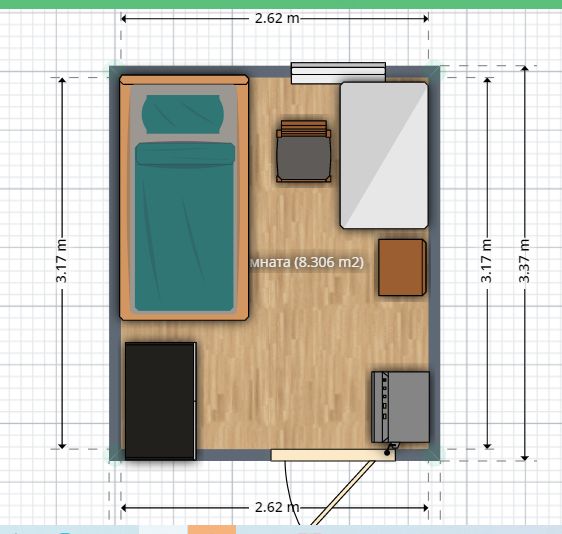
Task: Click the top 2.62 m dimension label
Action: [277, 18]
